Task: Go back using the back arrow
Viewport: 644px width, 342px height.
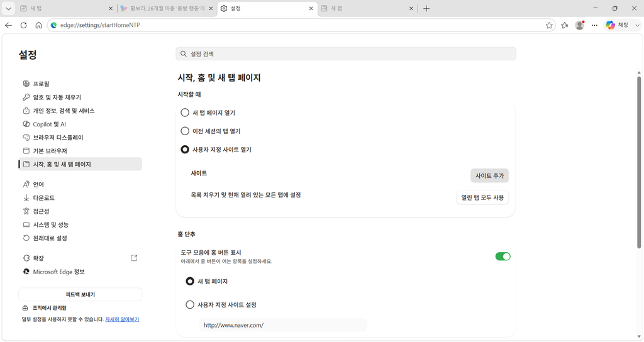Action: click(9, 25)
